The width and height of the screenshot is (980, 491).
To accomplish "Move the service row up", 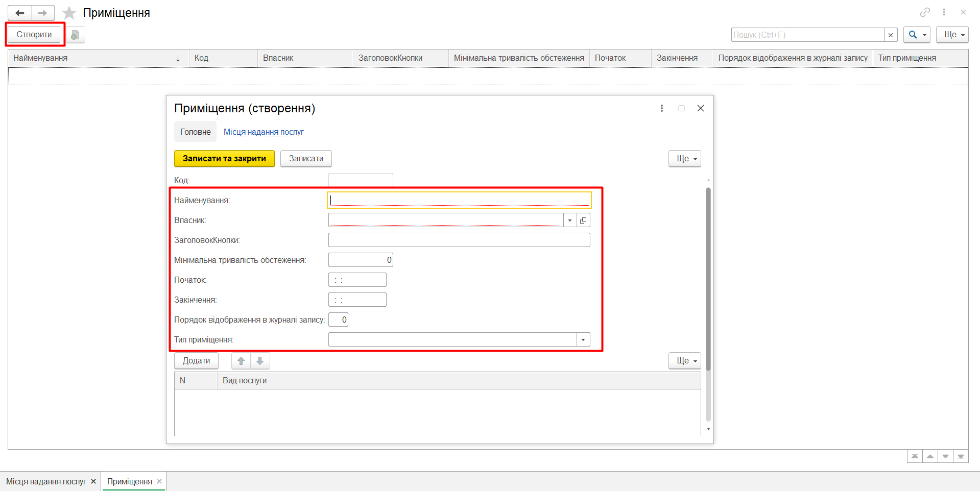I will point(241,361).
